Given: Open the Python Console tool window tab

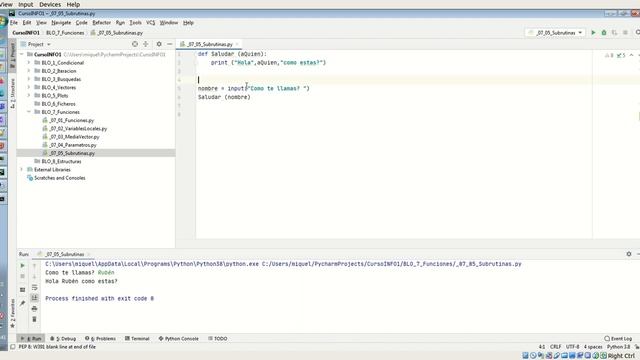Looking at the screenshot, I should click(x=178, y=339).
